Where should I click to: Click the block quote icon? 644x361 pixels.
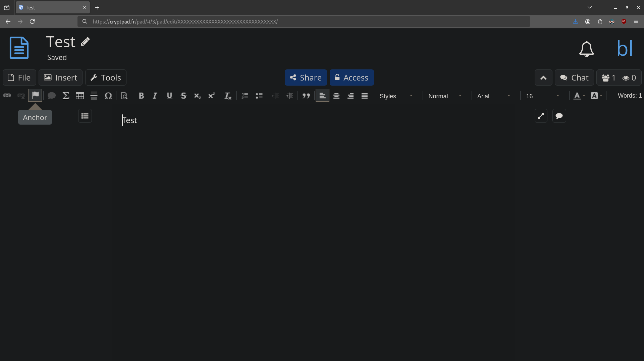tap(306, 96)
